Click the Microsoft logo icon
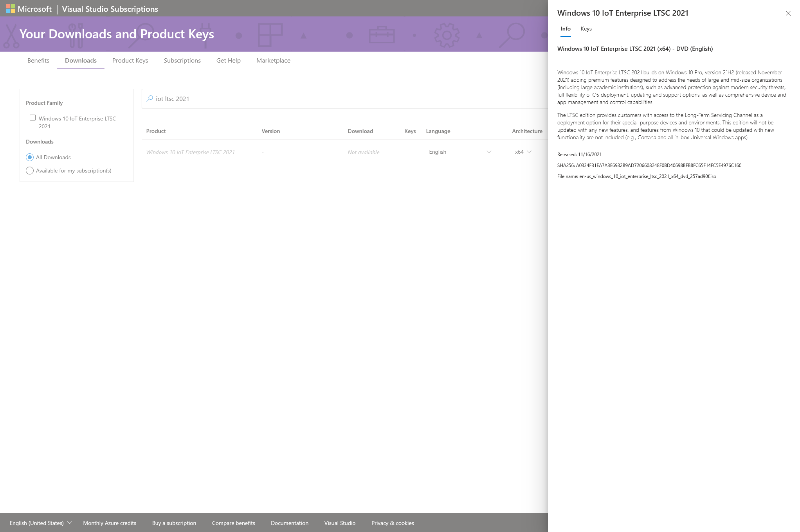This screenshot has height=532, width=800. click(11, 9)
